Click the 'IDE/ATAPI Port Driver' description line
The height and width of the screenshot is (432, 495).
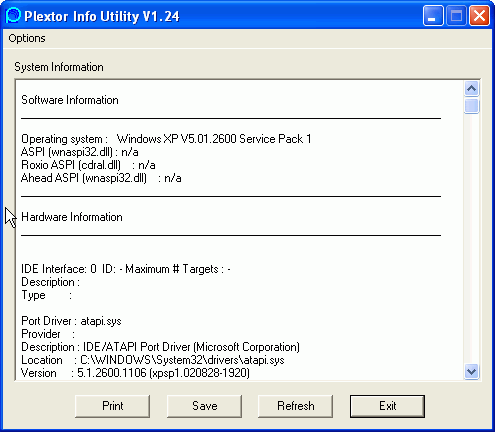160,347
